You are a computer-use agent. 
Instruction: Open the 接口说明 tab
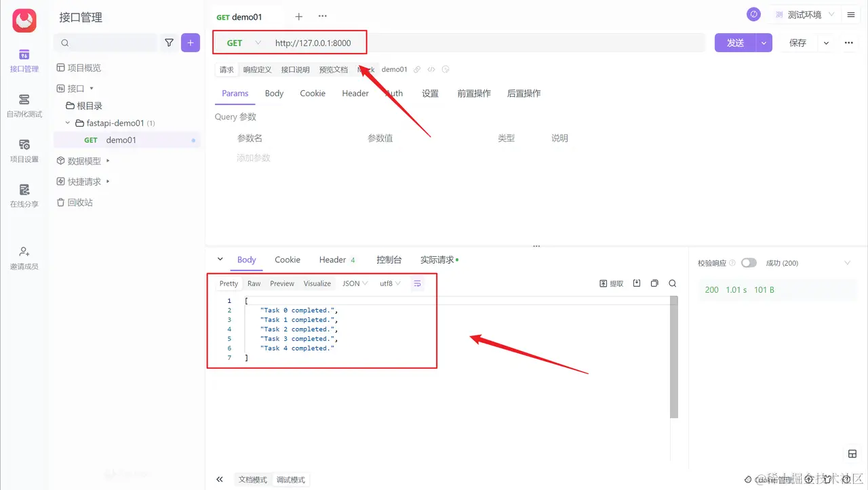296,69
